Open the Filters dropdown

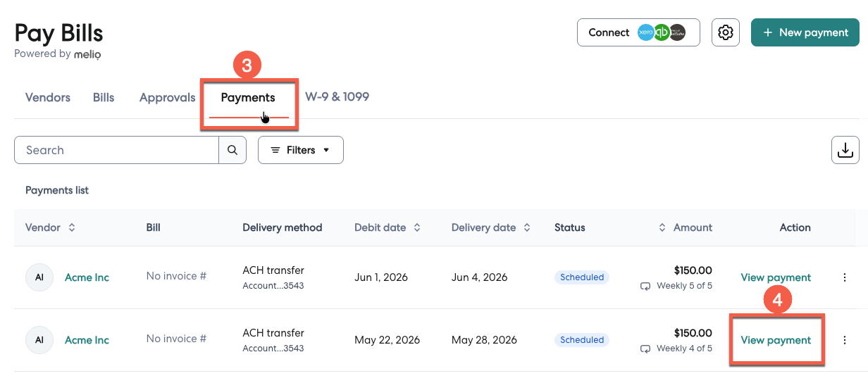coord(301,150)
